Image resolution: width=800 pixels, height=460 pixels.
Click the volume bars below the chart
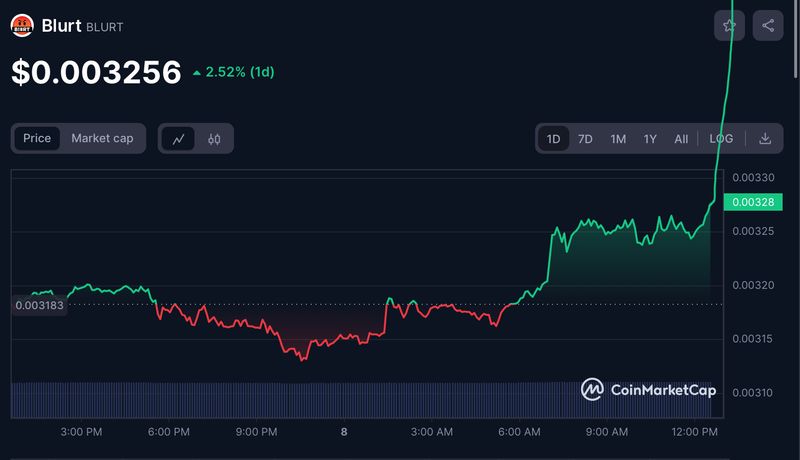click(x=300, y=399)
